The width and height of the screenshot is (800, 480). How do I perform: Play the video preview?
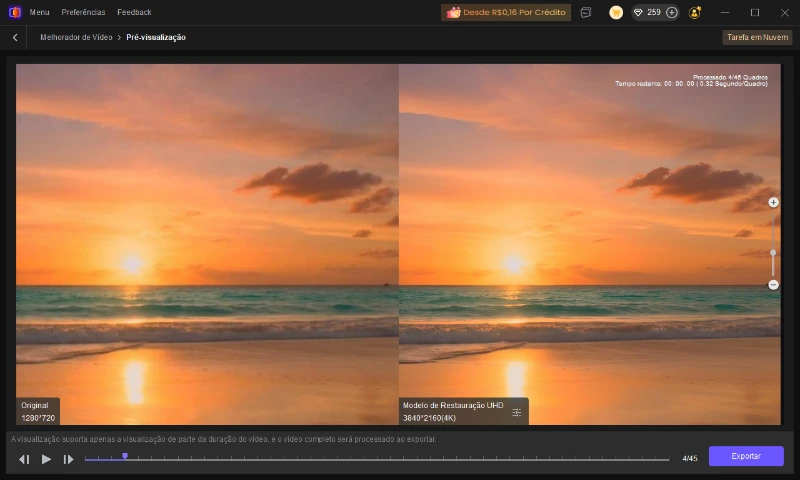[46, 459]
